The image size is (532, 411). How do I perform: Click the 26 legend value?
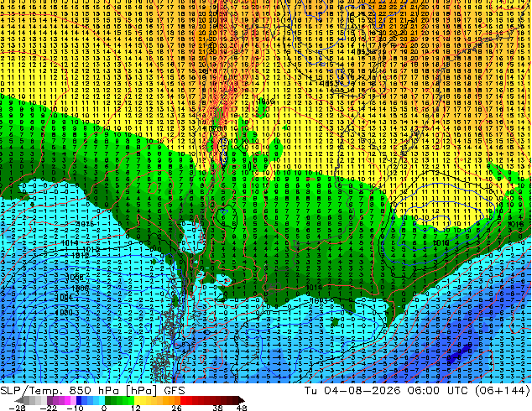coord(176,408)
